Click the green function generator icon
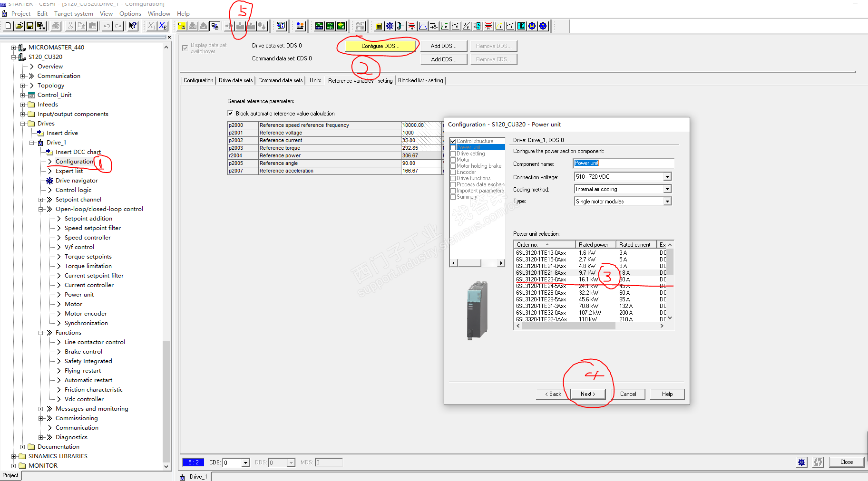Screen dimensions: 868x481 pyautogui.click(x=330, y=26)
